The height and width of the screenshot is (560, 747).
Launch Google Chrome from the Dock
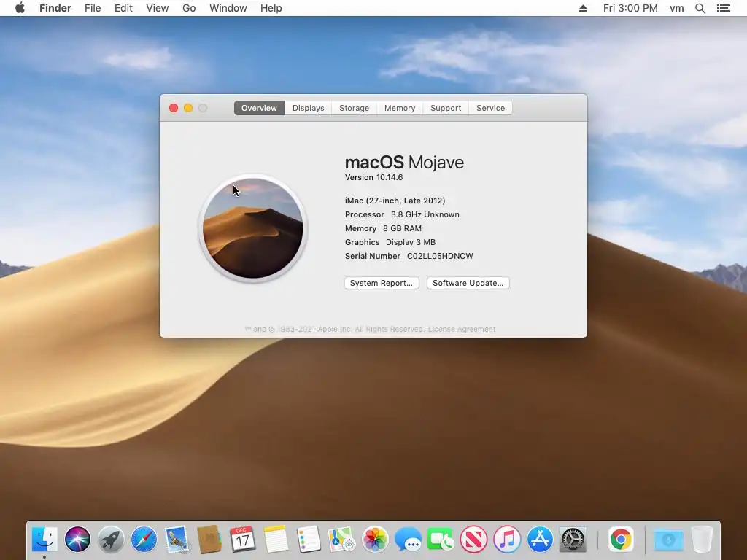coord(621,540)
